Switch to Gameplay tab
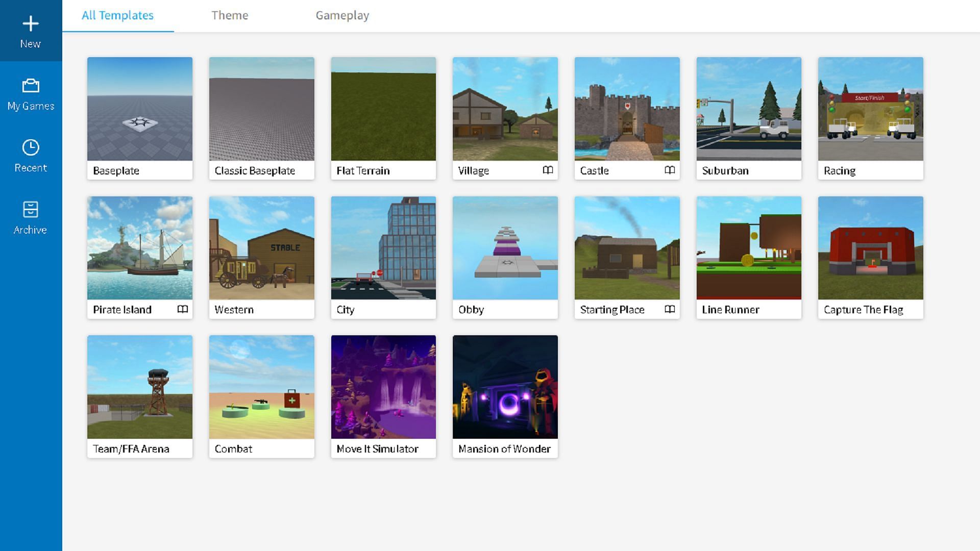 [x=342, y=15]
